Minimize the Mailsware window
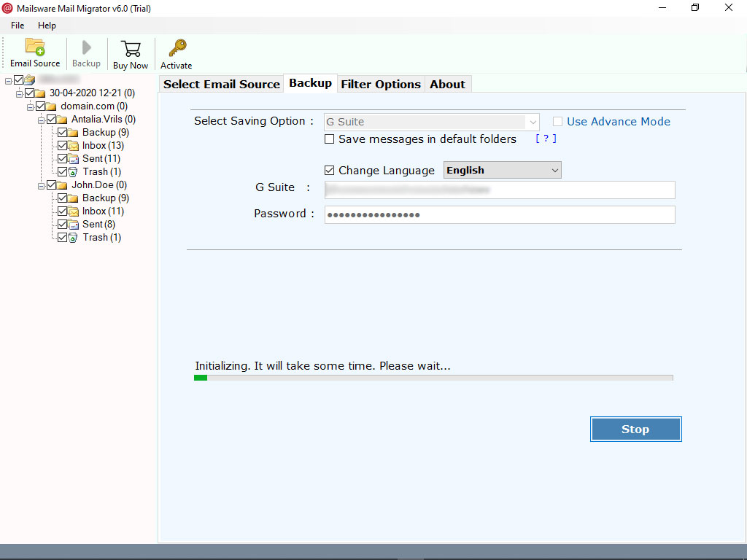The height and width of the screenshot is (560, 747). tap(662, 7)
